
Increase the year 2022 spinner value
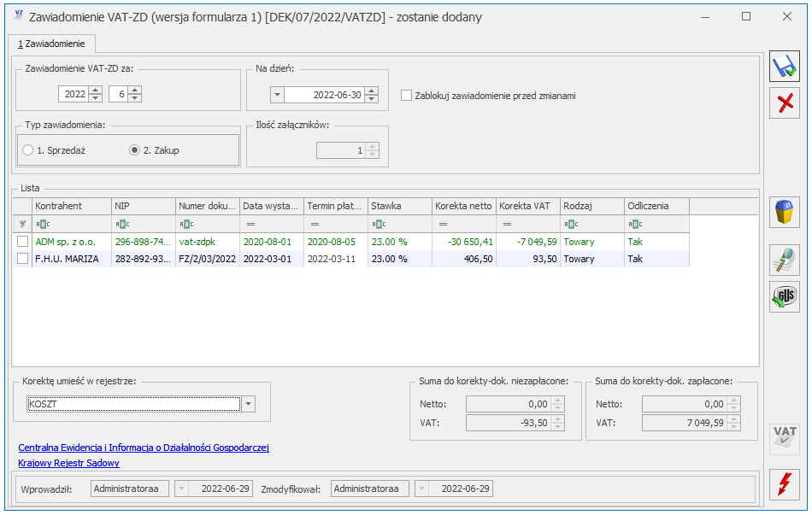pyautogui.click(x=95, y=91)
